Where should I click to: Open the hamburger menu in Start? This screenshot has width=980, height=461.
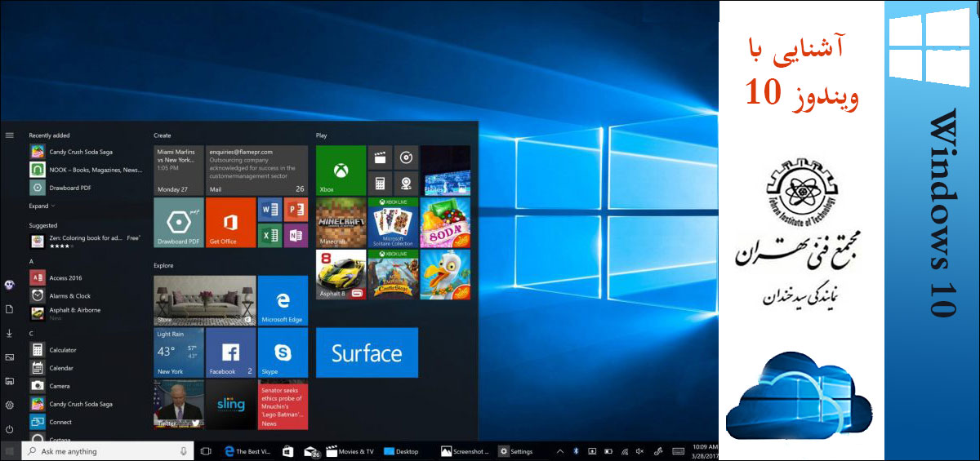(10, 135)
